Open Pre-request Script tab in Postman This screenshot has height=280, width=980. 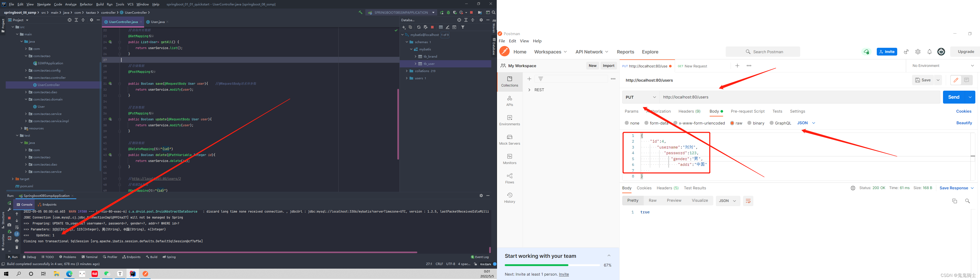(x=748, y=111)
